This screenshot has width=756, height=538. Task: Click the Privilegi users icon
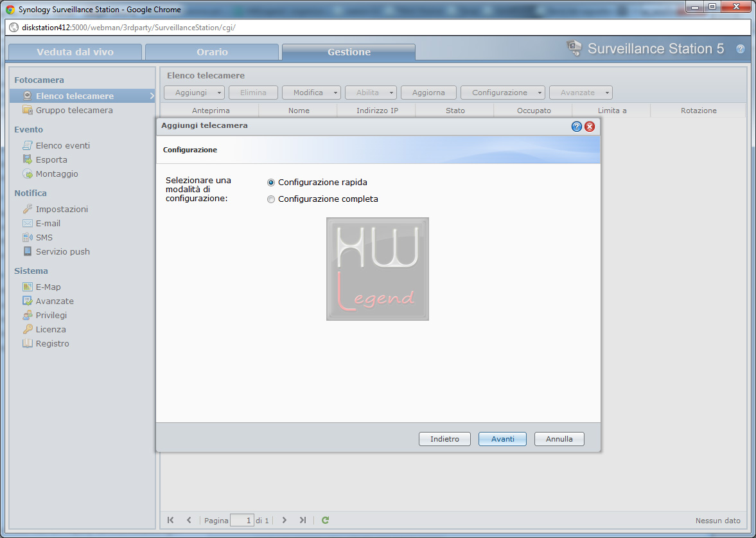pyautogui.click(x=28, y=315)
